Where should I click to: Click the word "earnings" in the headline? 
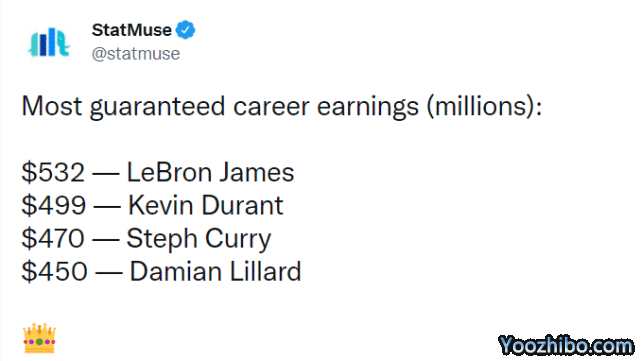(x=368, y=107)
